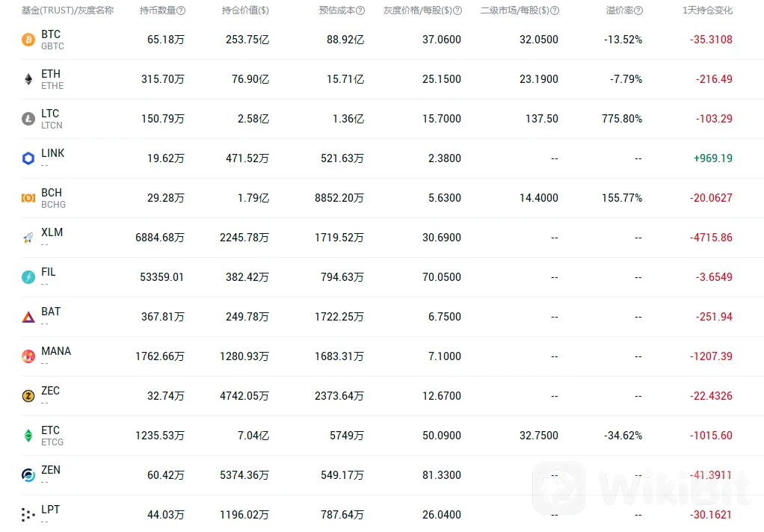Click the Chainlink (LINK) hexagon icon
This screenshot has height=532, width=764.
coord(28,158)
